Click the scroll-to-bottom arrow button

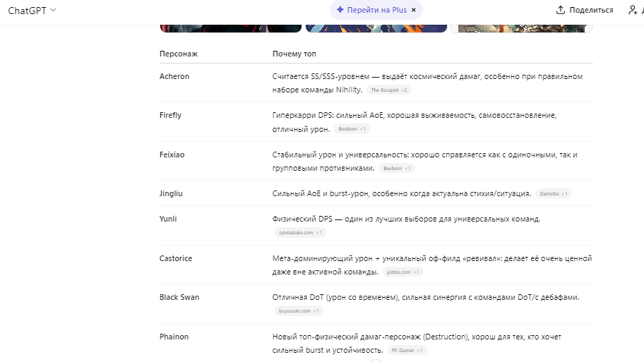[x=376, y=360]
